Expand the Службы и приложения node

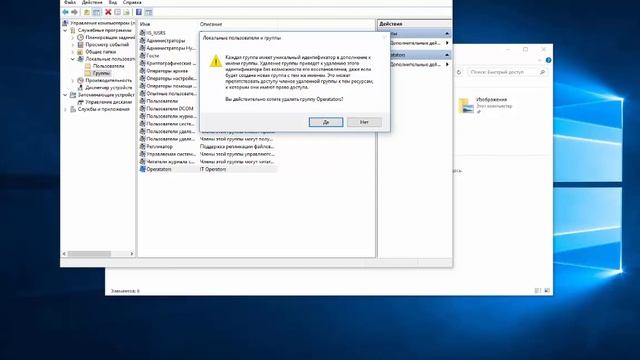65,109
